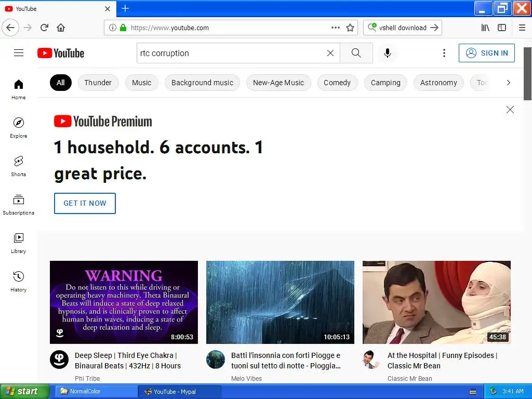Screen dimensions: 532x399
Task: Open Phi Tribe channel name
Action: coord(87,378)
